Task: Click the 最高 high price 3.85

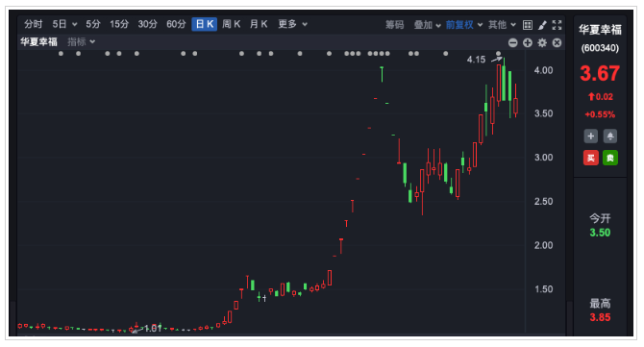Action: point(600,317)
